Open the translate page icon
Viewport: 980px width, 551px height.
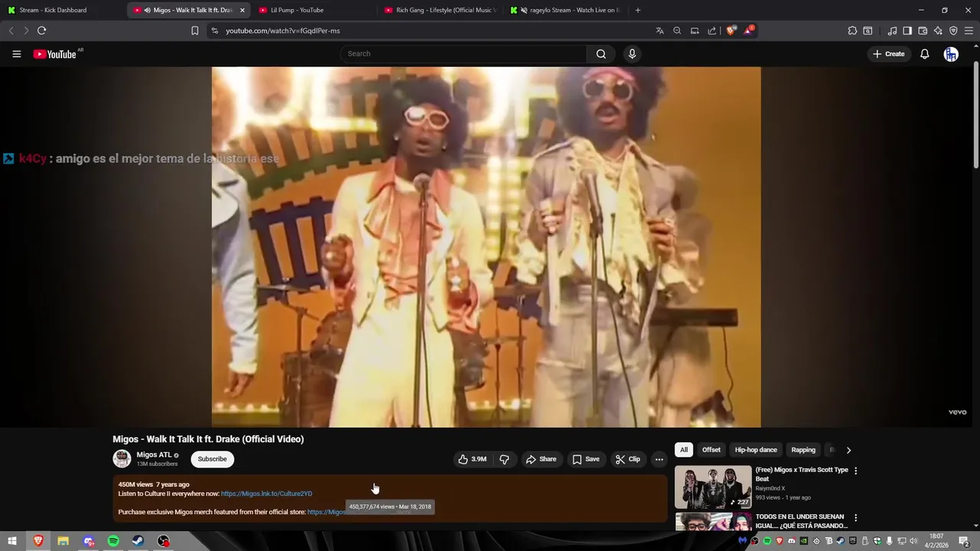pyautogui.click(x=659, y=31)
